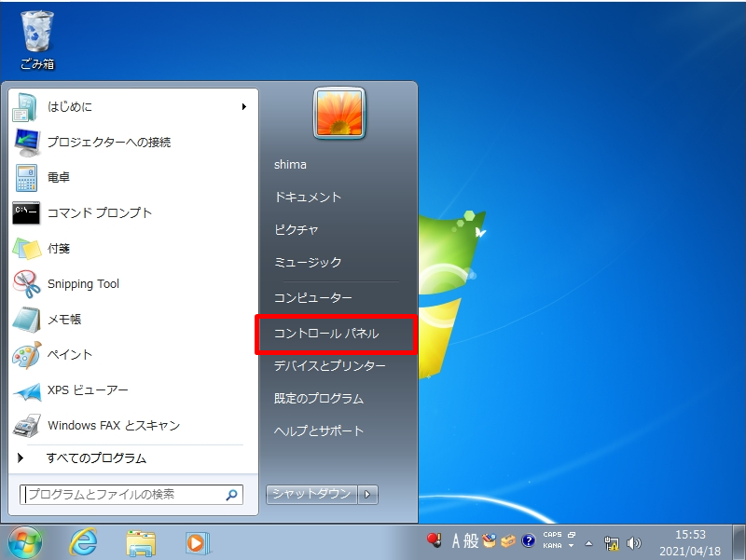Screen dimensions: 746x560
Task: Click the IME language bar restore icon
Action: pos(572,535)
